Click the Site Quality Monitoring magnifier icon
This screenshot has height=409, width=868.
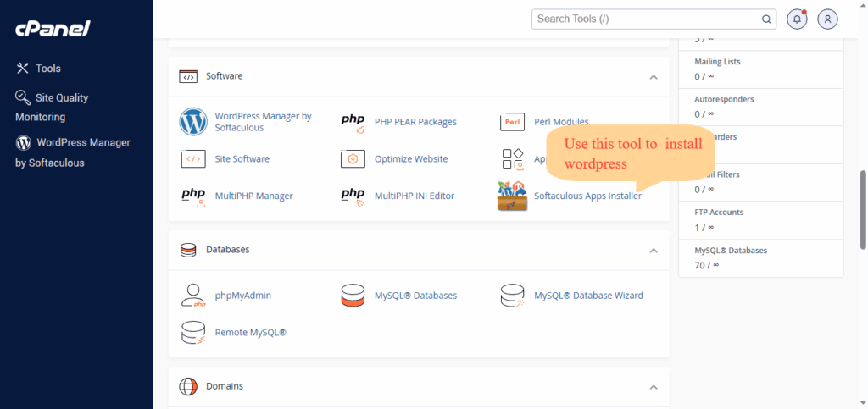click(x=23, y=97)
